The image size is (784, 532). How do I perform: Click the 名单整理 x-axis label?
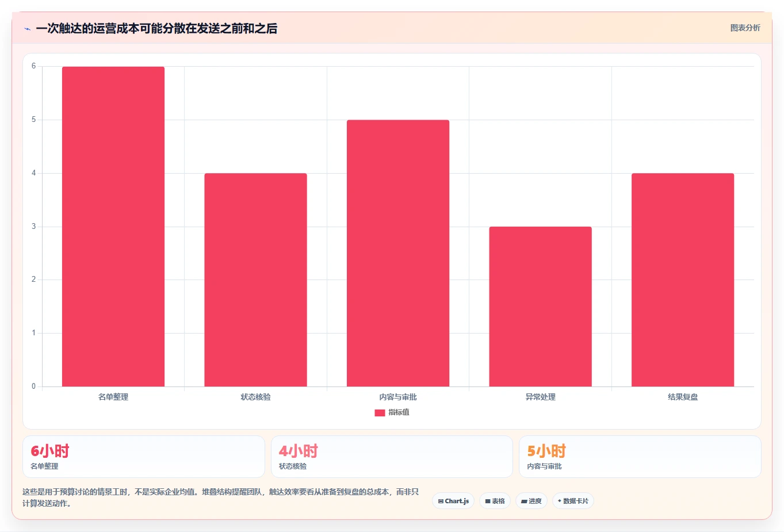point(113,397)
